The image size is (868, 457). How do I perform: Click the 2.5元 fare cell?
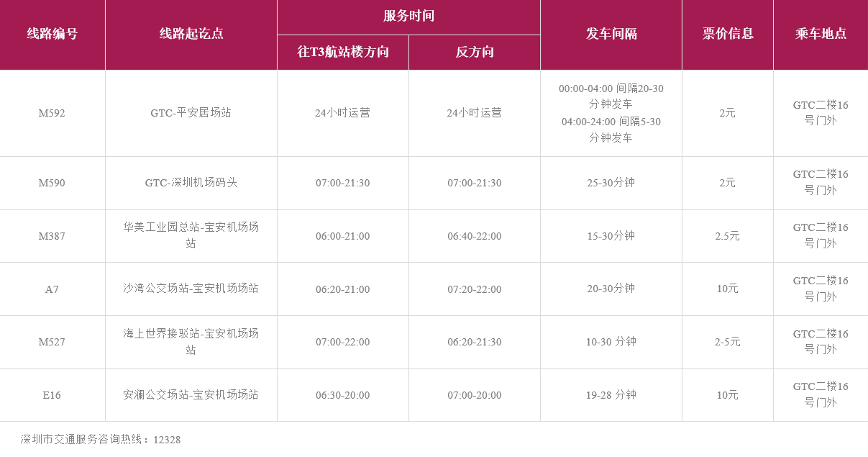(728, 236)
